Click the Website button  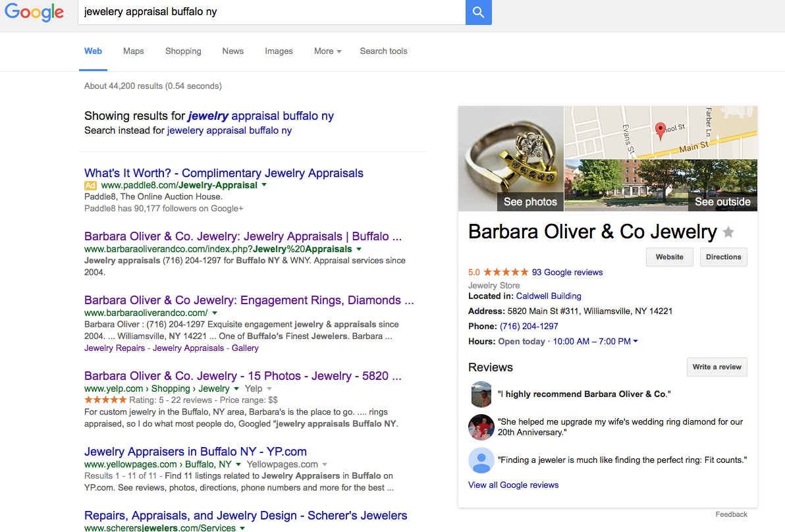point(669,257)
